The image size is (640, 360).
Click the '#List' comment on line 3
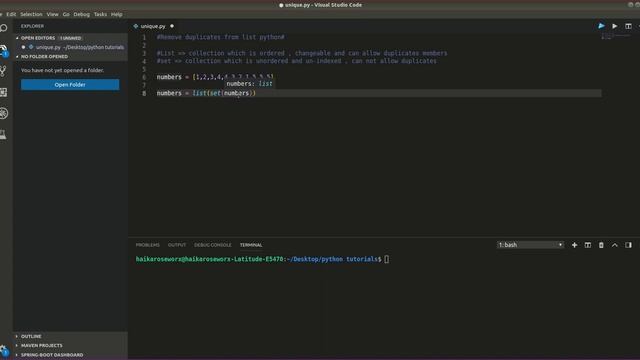(x=302, y=53)
